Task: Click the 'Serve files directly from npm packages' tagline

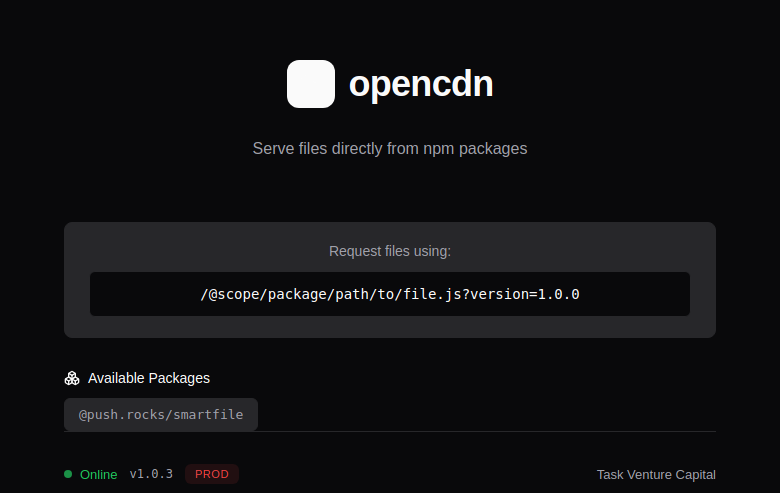Action: coord(390,148)
